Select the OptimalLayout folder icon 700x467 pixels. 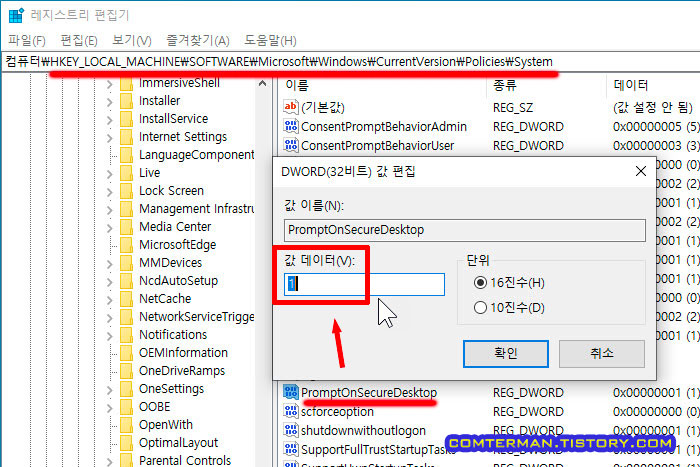pos(126,443)
